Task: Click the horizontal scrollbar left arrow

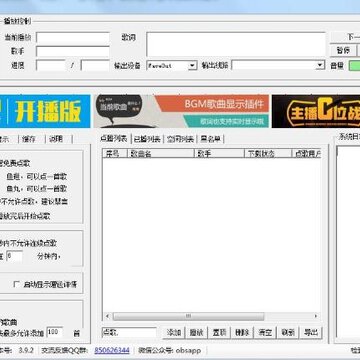Action: (107, 316)
